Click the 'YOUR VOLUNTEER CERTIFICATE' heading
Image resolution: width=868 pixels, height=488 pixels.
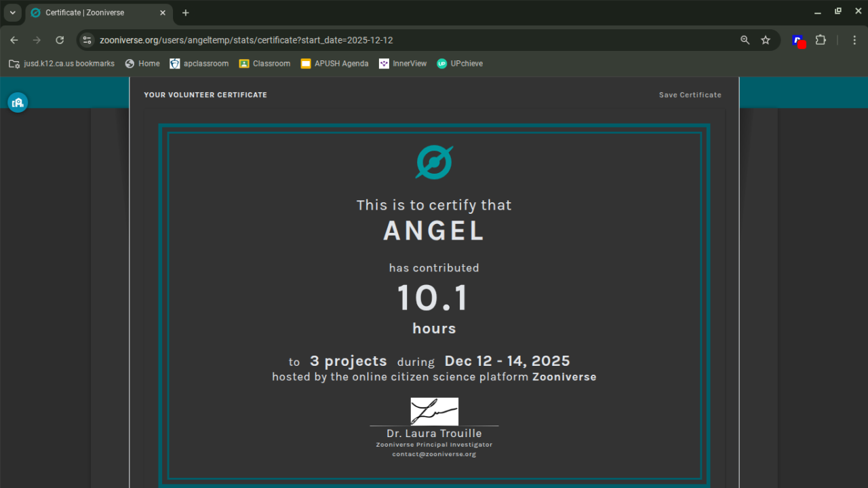pos(205,95)
